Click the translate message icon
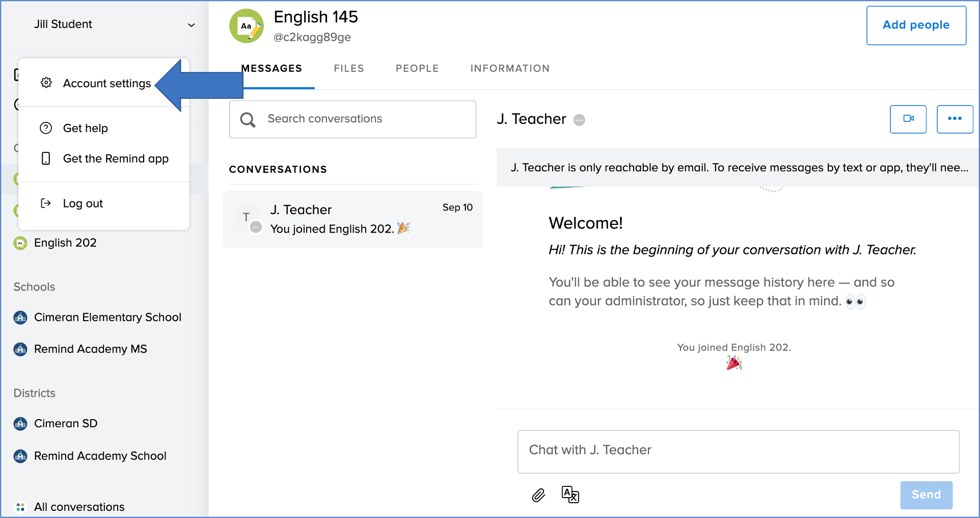 570,494
